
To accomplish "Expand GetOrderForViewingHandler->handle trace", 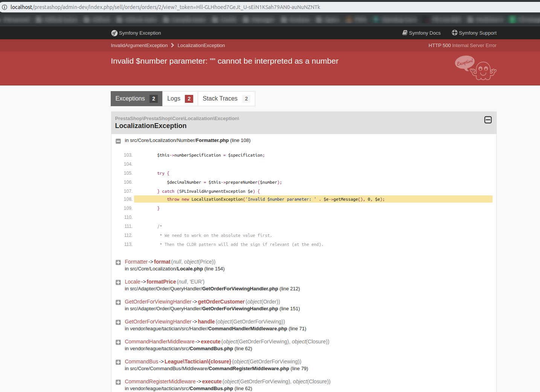I will click(x=118, y=322).
